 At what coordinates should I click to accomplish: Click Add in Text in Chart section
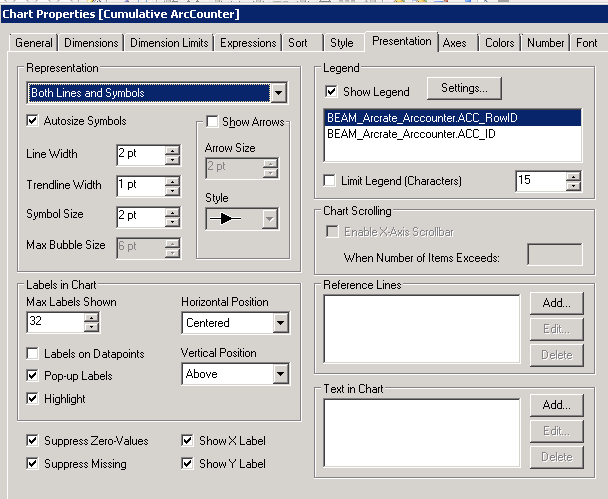tap(556, 405)
